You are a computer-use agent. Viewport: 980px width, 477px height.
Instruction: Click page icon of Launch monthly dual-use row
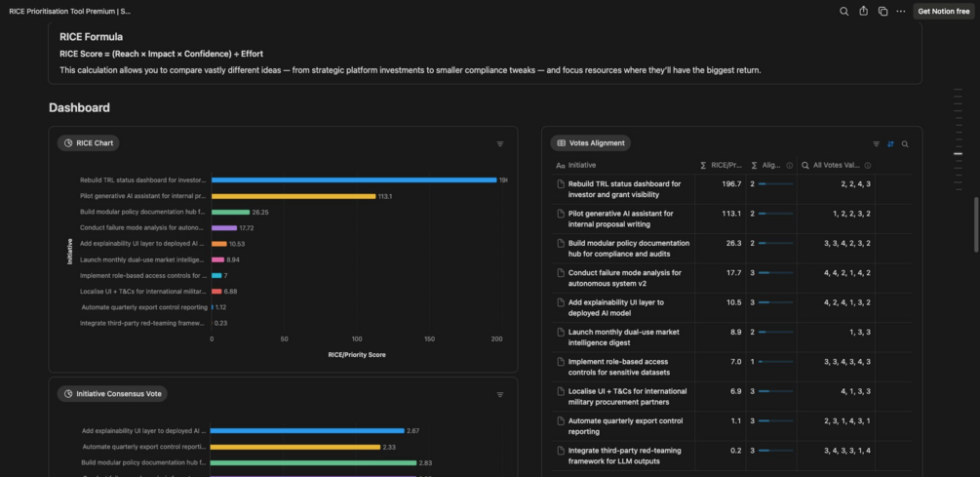coord(561,333)
